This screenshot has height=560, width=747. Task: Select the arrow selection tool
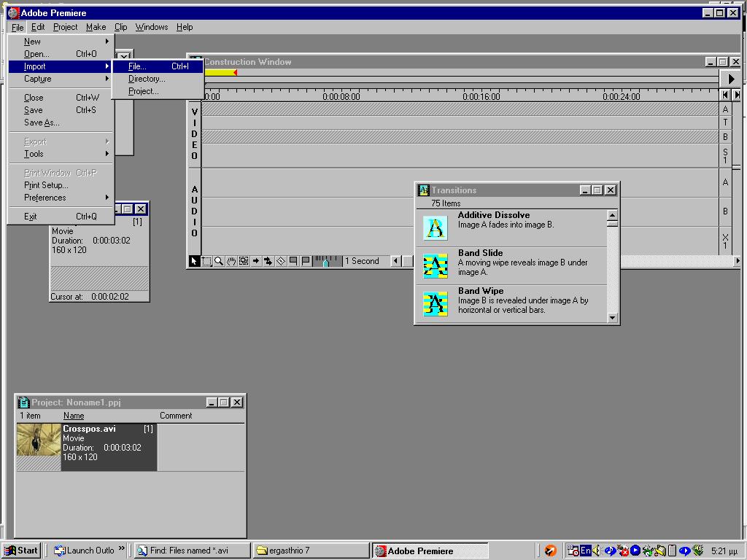[194, 261]
